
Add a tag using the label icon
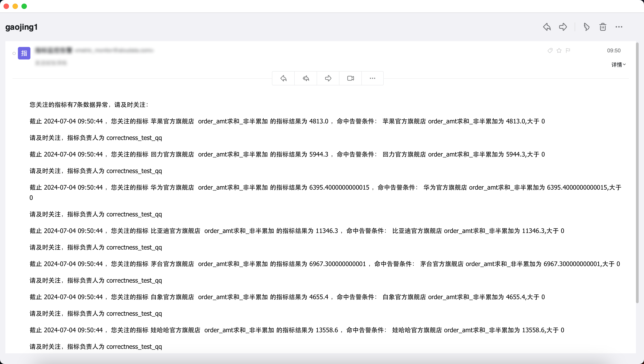coord(550,51)
